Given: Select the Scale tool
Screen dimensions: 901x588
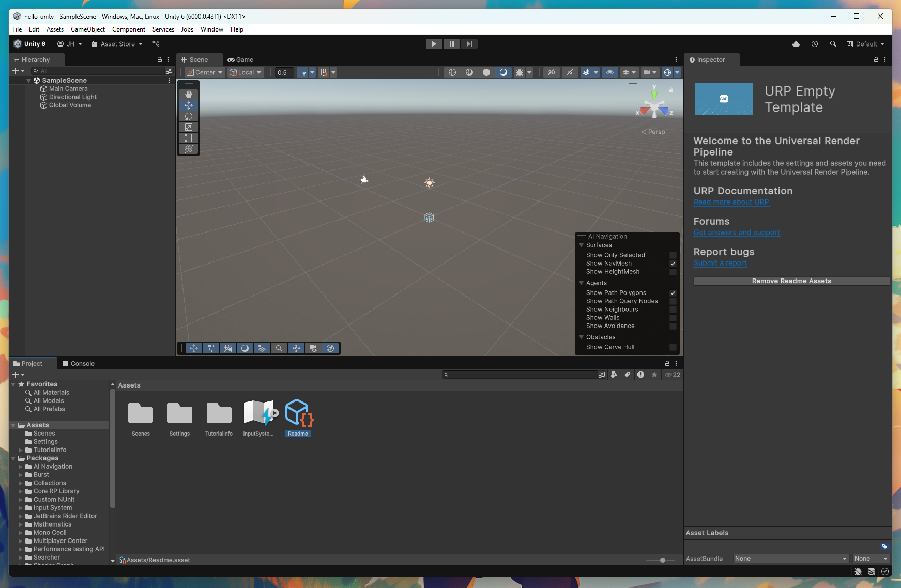Looking at the screenshot, I should point(189,127).
